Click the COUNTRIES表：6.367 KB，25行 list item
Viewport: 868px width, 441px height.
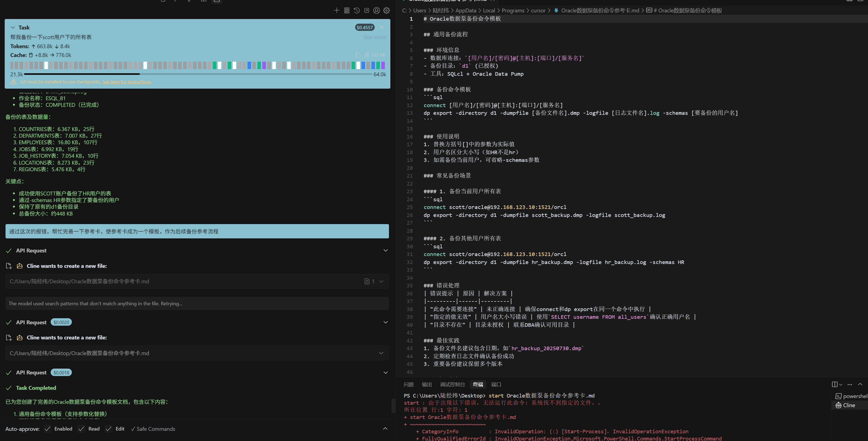(56, 129)
